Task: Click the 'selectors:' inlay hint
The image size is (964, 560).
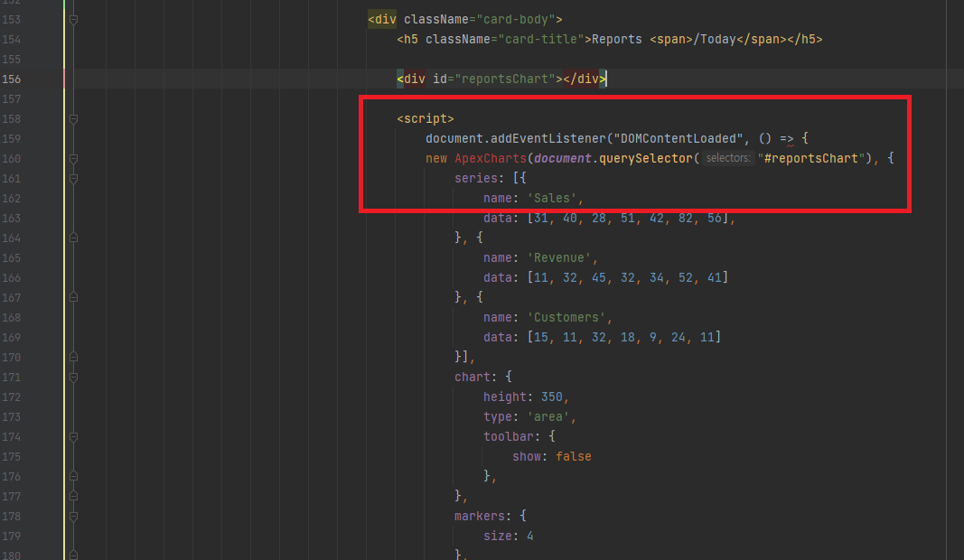Action: 728,158
